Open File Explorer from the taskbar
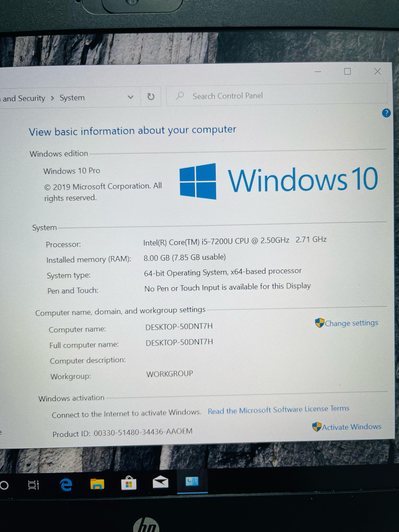Image resolution: width=399 pixels, height=532 pixels. pyautogui.click(x=97, y=484)
